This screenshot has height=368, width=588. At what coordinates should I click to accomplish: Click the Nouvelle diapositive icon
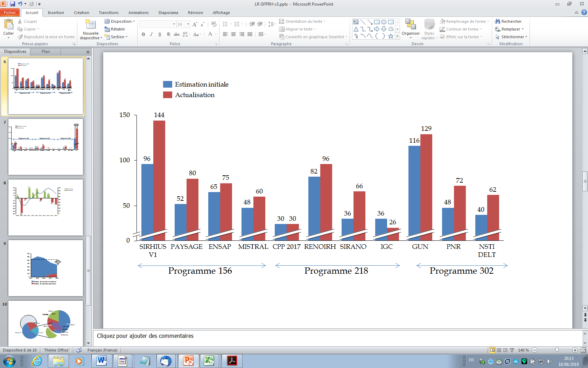point(91,25)
